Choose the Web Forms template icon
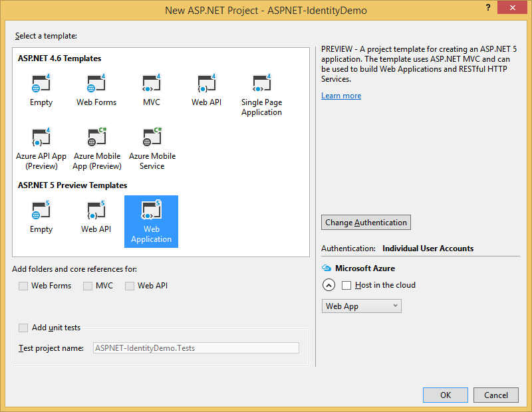 [x=96, y=83]
